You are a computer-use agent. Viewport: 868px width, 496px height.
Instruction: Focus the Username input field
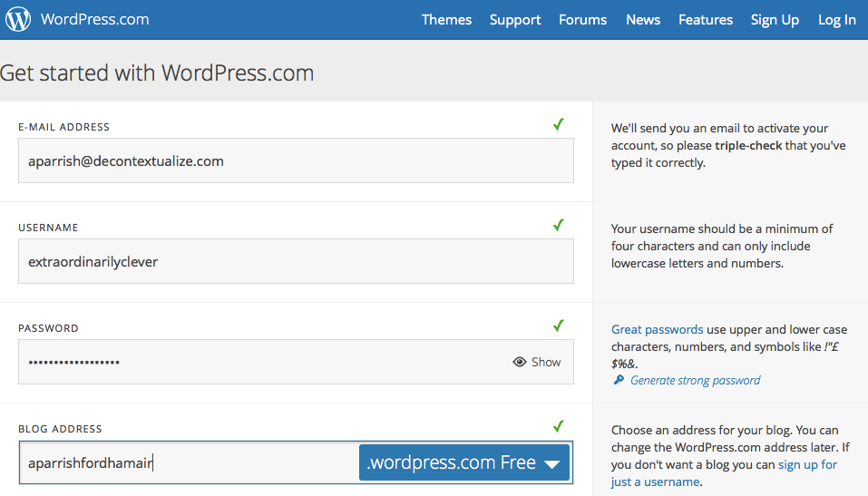coord(297,261)
